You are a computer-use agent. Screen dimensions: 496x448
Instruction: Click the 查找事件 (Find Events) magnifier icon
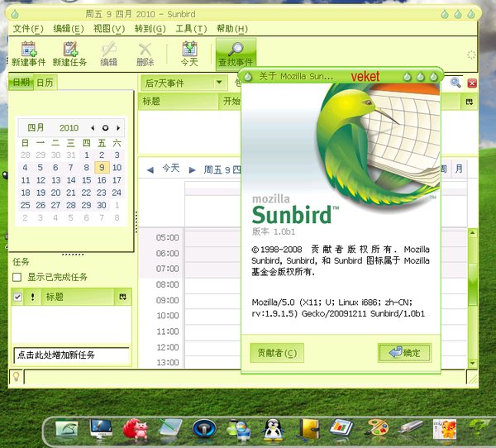click(x=236, y=50)
